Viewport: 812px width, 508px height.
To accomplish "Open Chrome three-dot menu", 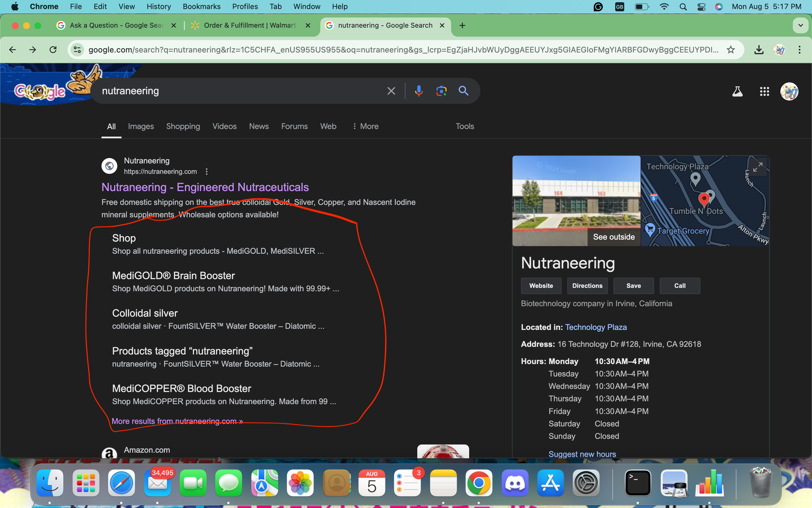I will pyautogui.click(x=800, y=50).
